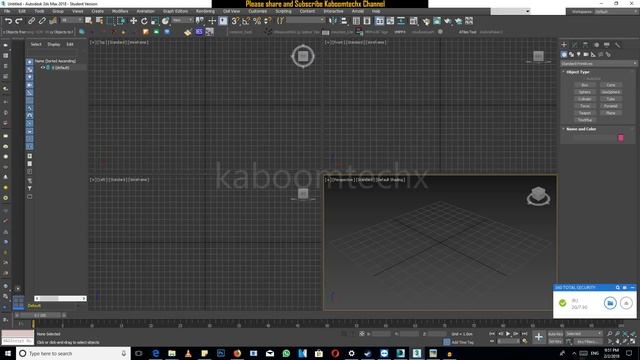Open the File menu
This screenshot has height=360, width=640.
click(7, 11)
